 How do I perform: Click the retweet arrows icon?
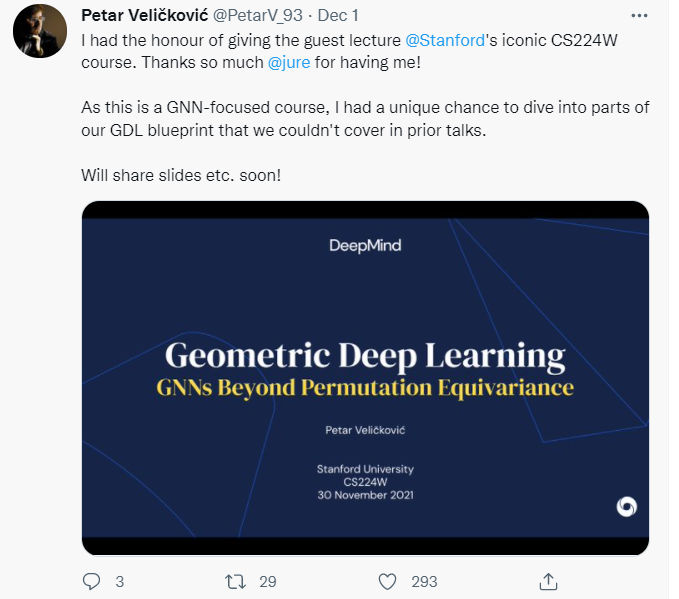point(238,581)
